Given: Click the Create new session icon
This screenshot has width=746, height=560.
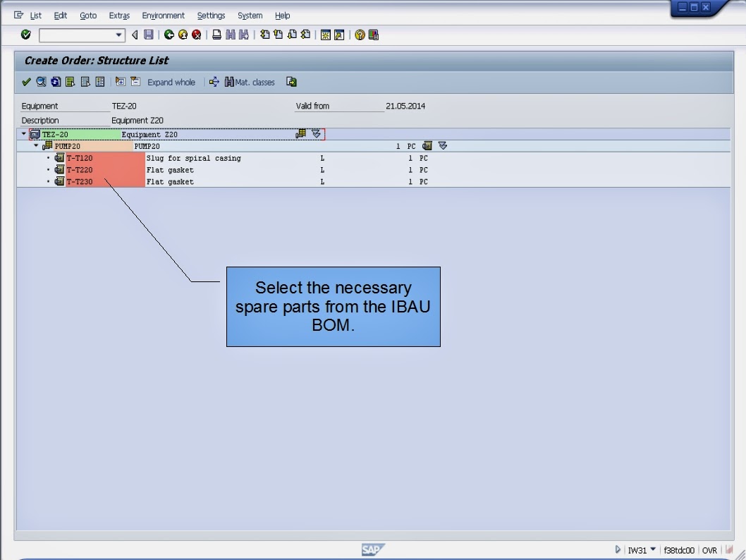Looking at the screenshot, I should pyautogui.click(x=324, y=34).
